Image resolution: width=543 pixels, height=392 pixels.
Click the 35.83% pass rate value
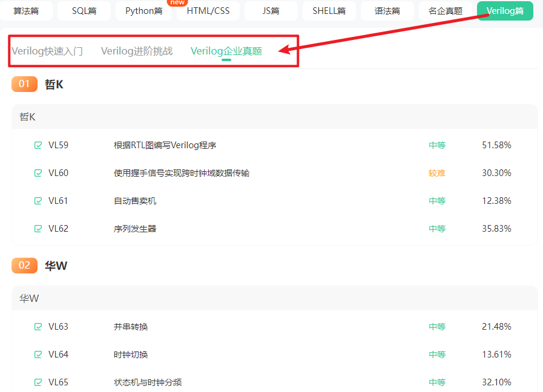(x=496, y=228)
